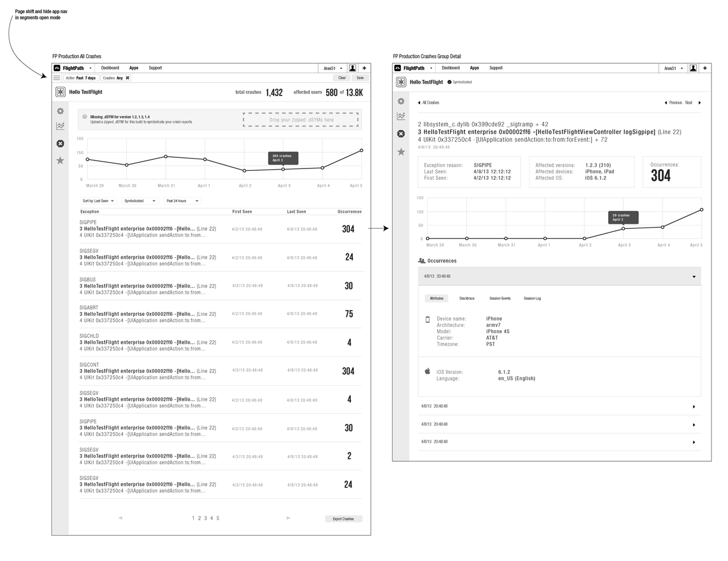This screenshot has width=728, height=561.
Task: Remove the Crashes Any filter with X
Action: click(127, 78)
